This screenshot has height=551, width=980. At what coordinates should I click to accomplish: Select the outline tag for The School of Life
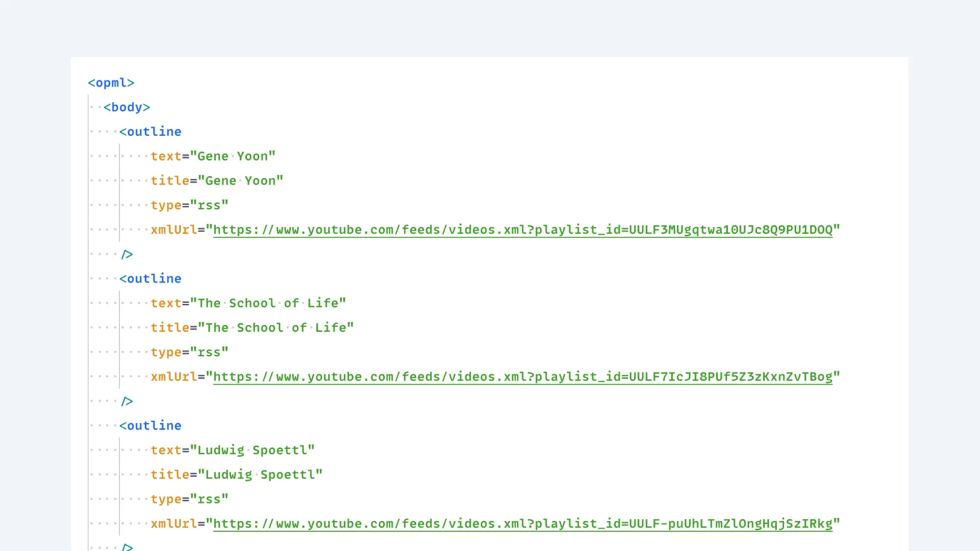(150, 278)
